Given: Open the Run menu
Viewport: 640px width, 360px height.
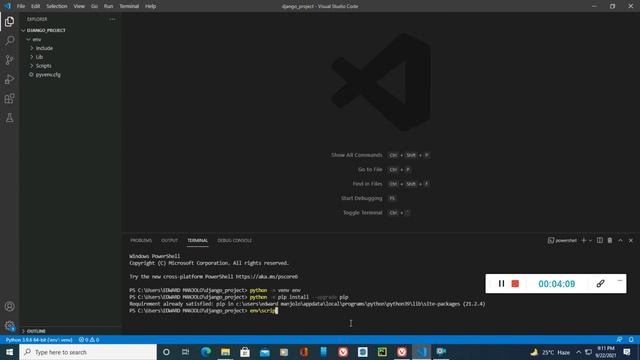Looking at the screenshot, I should (x=108, y=6).
